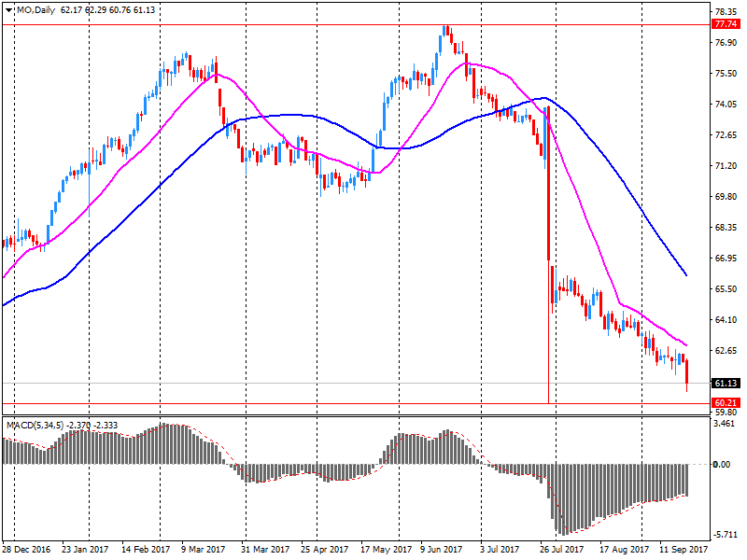
Task: Click the 65.50 price scale value
Action: [726, 288]
